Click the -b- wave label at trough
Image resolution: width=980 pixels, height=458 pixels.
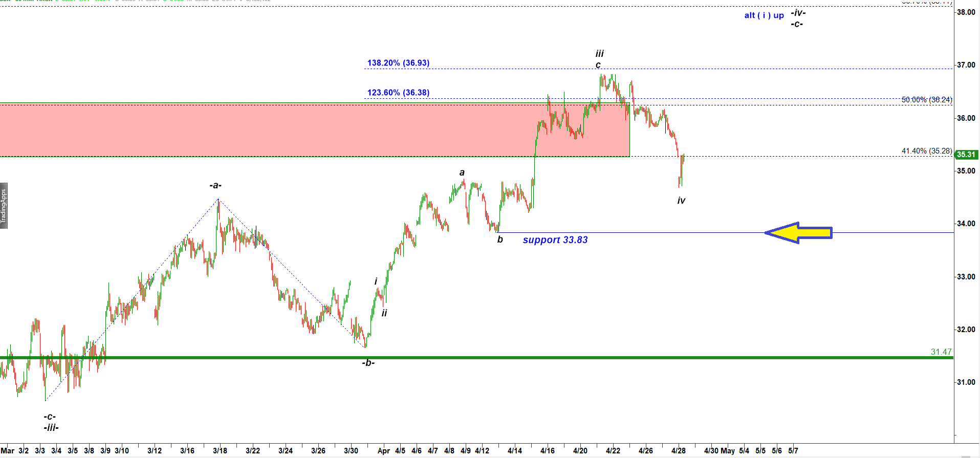point(368,363)
